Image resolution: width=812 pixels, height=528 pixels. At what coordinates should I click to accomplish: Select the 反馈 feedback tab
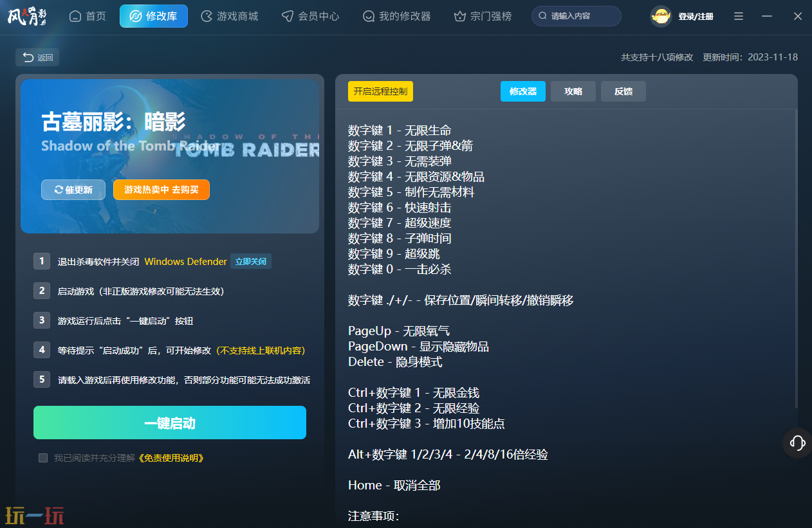coord(623,91)
